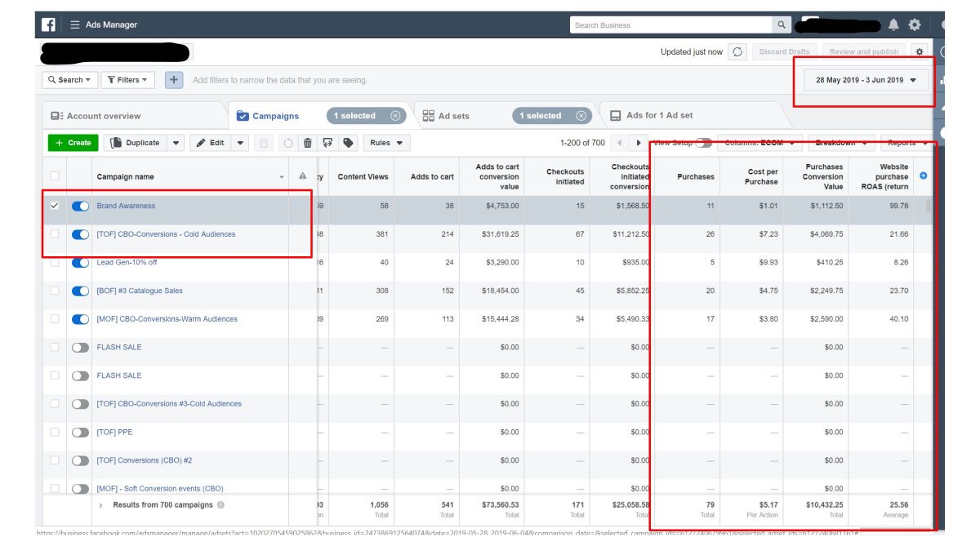Turn on the first FLASH SALE campaign
This screenshot has width=980, height=546.
[x=80, y=348]
